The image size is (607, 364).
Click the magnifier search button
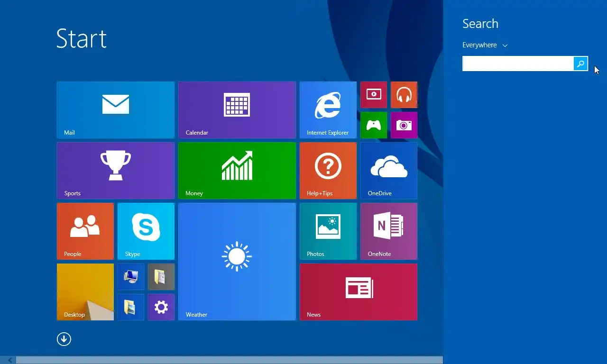pos(581,64)
